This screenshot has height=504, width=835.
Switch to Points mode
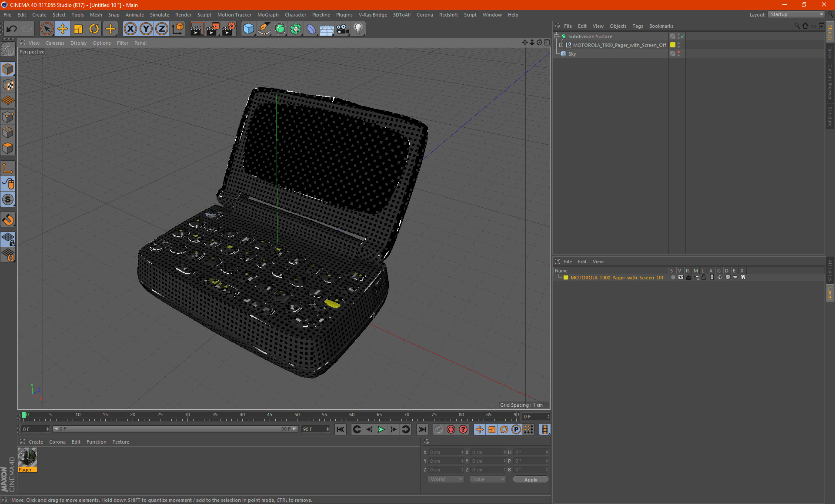pyautogui.click(x=8, y=117)
